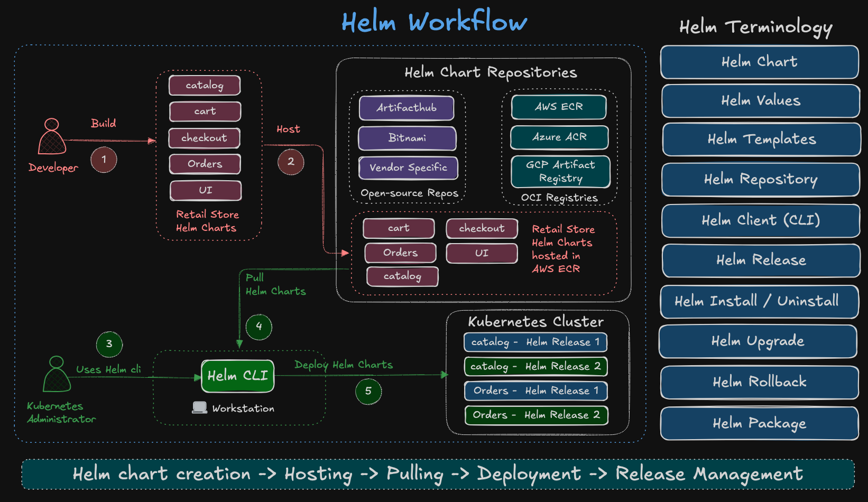Select the green step 4 circle

coord(259,327)
